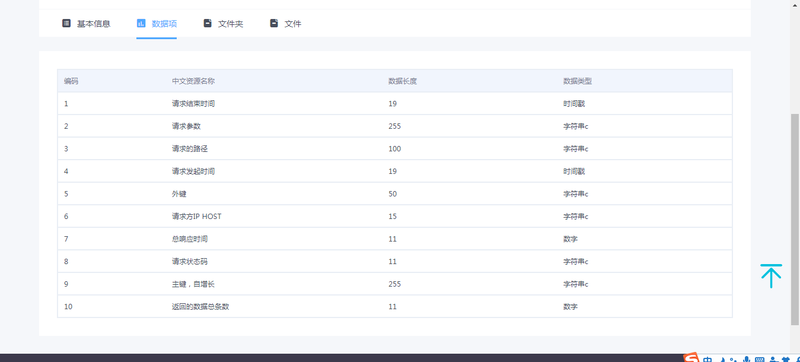
Task: Open the 文件 tab
Action: (x=286, y=23)
